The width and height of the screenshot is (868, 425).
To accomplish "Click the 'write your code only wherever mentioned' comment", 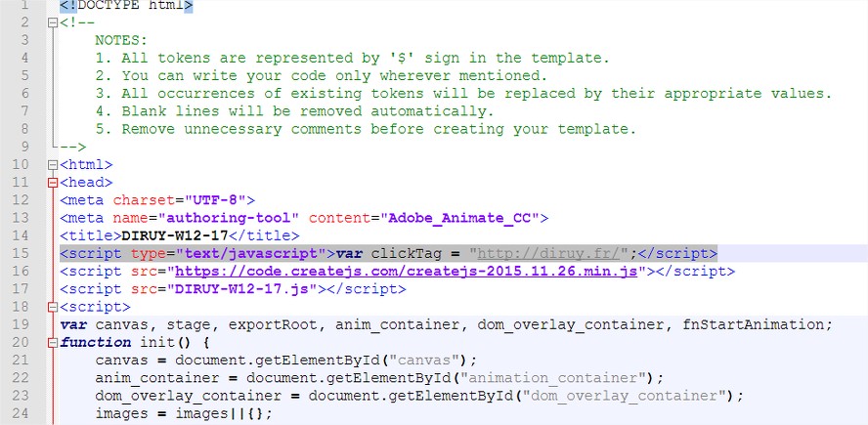I will pos(321,76).
